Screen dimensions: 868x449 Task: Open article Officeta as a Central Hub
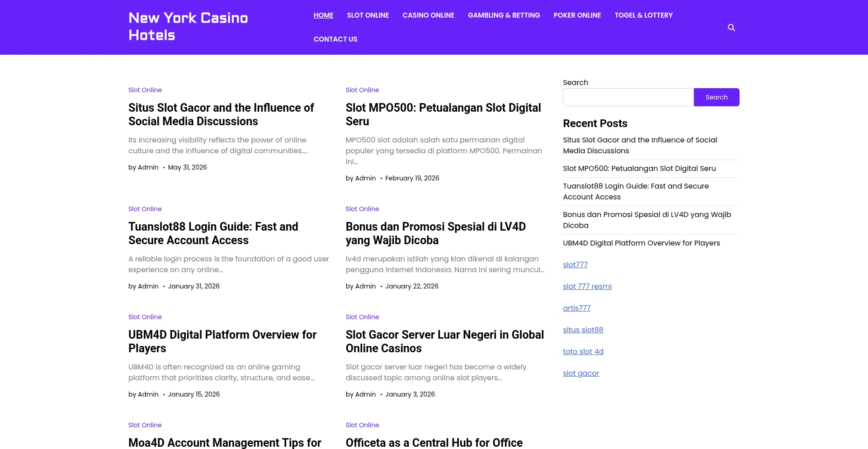coord(434,443)
